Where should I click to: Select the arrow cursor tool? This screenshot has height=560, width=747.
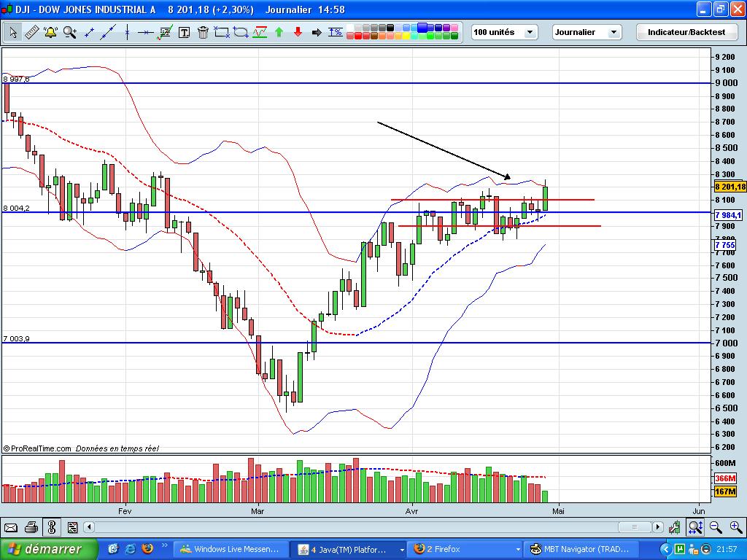pos(13,32)
